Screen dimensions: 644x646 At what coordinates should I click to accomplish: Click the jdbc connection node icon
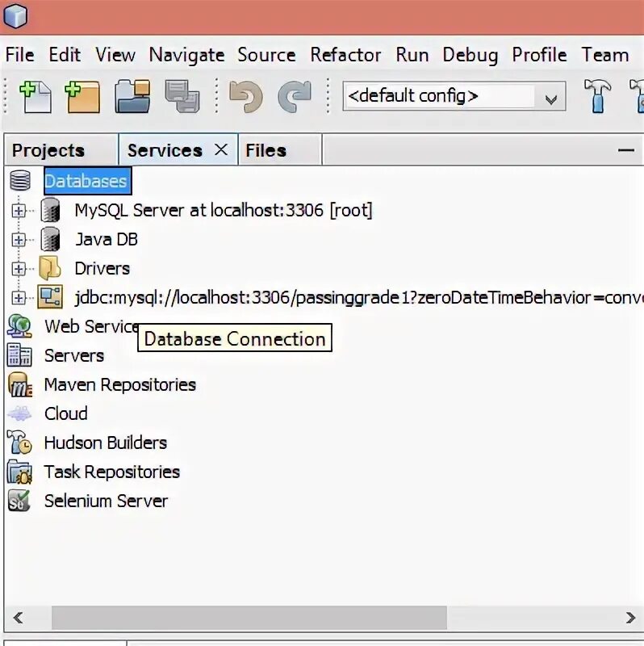point(50,297)
